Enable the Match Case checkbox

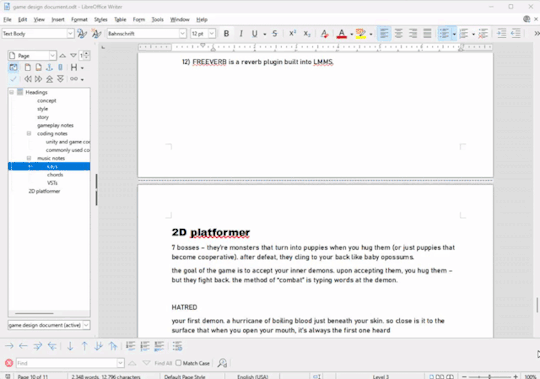[178, 363]
